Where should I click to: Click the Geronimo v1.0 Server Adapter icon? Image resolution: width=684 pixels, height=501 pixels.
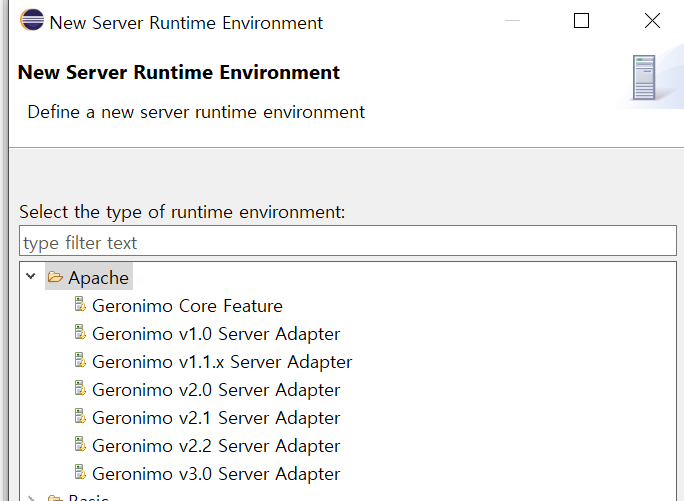(x=80, y=332)
